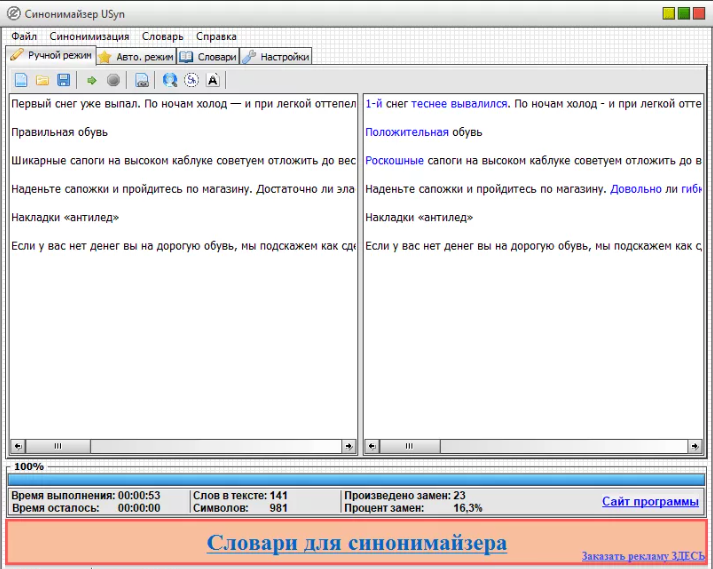Open a file with the folder icon

pyautogui.click(x=42, y=81)
